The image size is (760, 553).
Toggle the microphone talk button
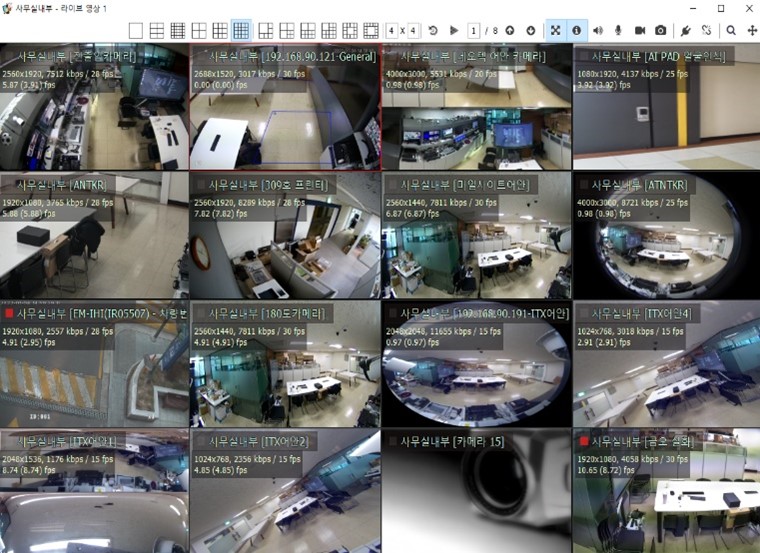point(619,31)
